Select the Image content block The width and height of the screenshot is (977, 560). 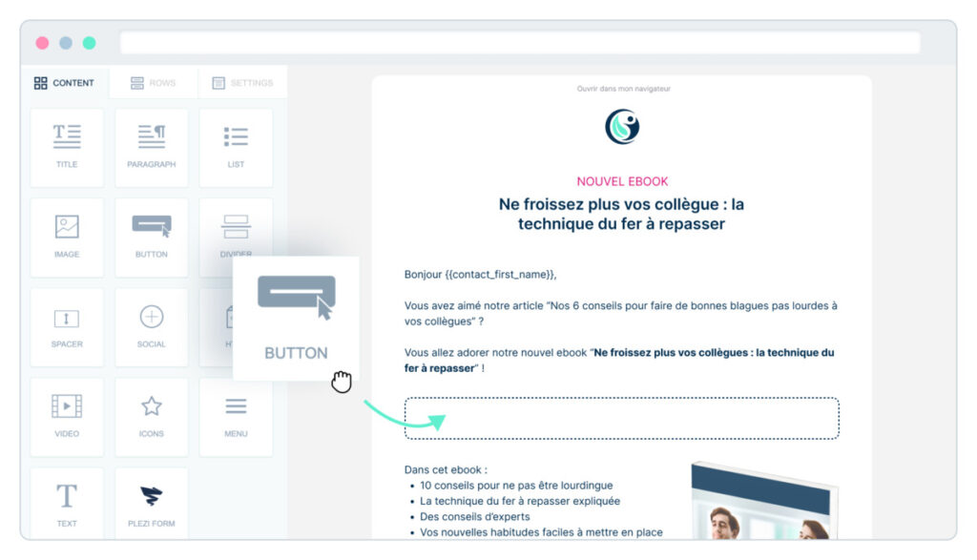pyautogui.click(x=67, y=235)
